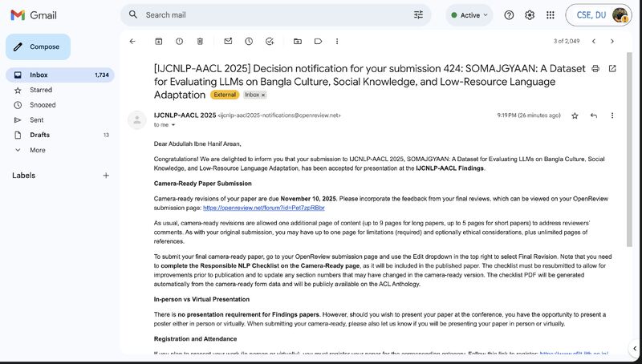Remove the Inbox label from this email
642x364 pixels.
coord(263,95)
